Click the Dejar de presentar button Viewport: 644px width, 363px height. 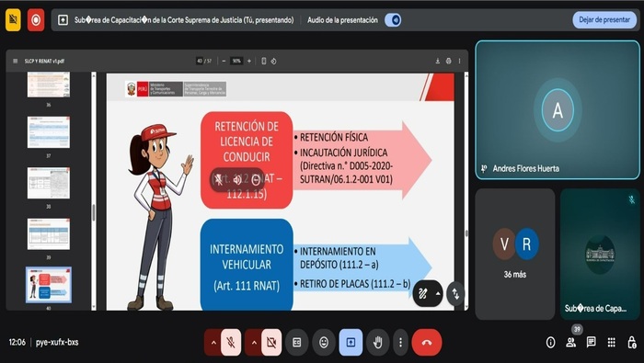pos(604,19)
